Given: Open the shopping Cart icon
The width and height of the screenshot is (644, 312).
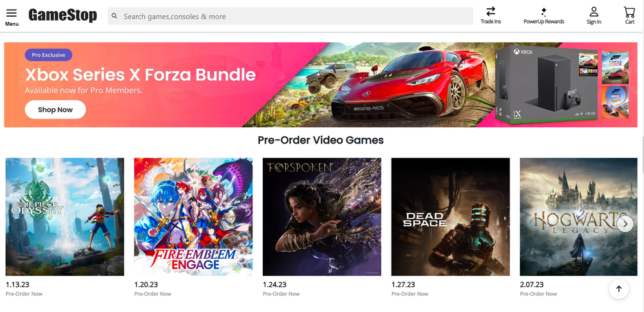Looking at the screenshot, I should 629,12.
